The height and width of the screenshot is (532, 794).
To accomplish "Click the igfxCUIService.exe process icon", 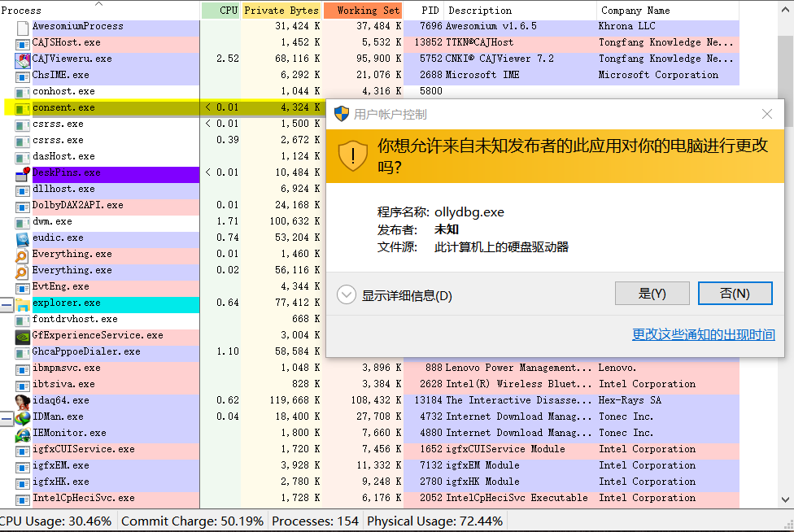I will [x=22, y=451].
